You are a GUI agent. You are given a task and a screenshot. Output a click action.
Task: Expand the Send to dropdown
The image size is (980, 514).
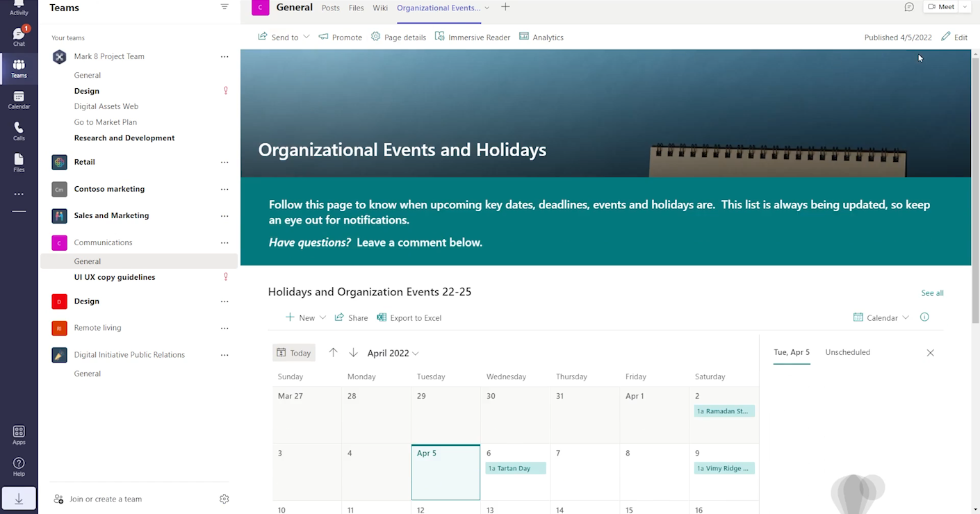click(x=306, y=37)
